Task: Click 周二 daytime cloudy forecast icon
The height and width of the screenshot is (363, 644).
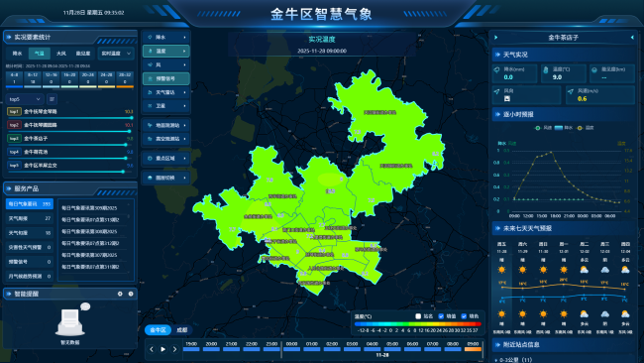Action: (x=584, y=270)
